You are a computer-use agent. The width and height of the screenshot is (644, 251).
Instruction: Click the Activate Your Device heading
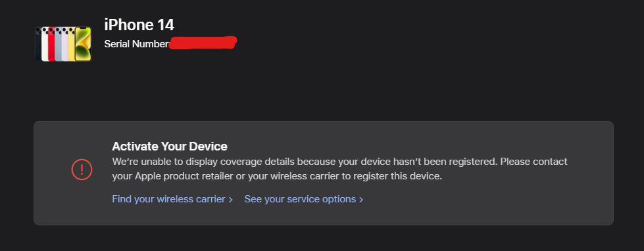click(170, 146)
